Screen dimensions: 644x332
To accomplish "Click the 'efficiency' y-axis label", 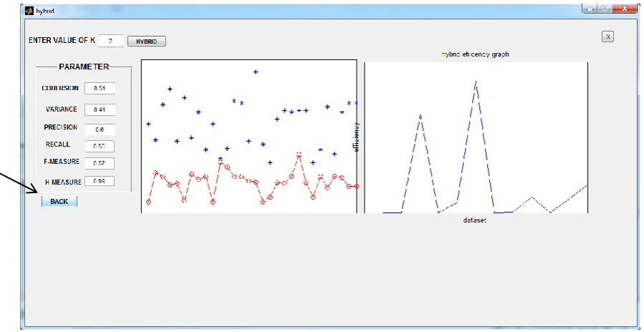I will [357, 137].
